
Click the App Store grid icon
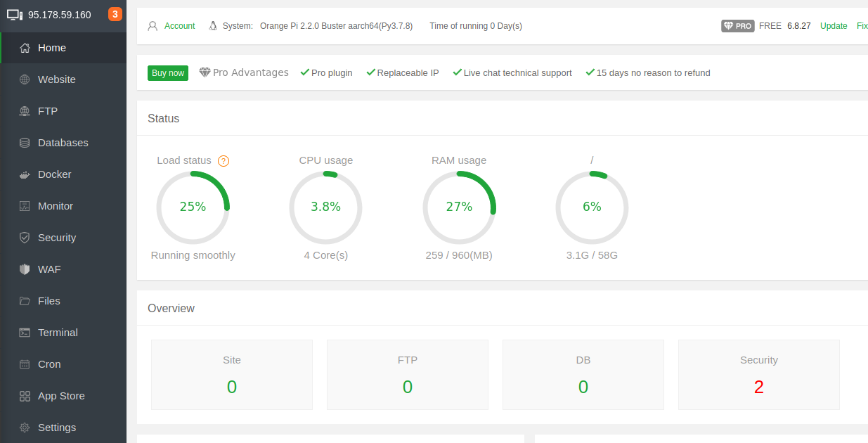[x=25, y=396]
